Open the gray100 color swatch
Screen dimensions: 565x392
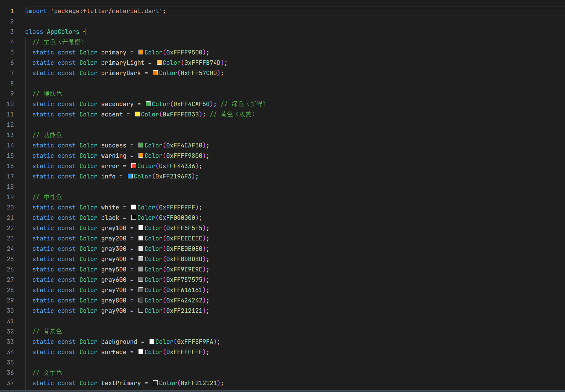141,228
